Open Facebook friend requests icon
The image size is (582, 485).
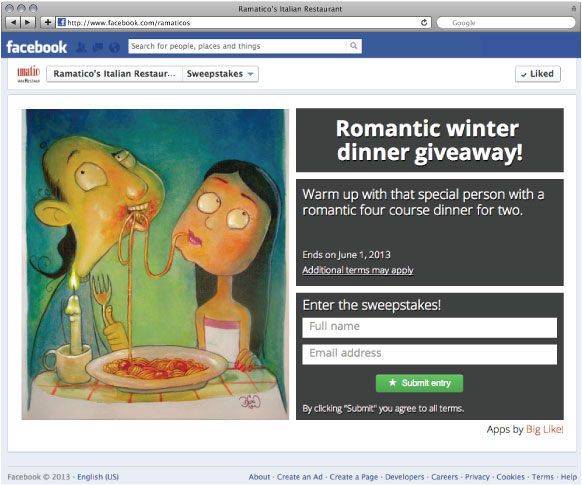coord(81,47)
